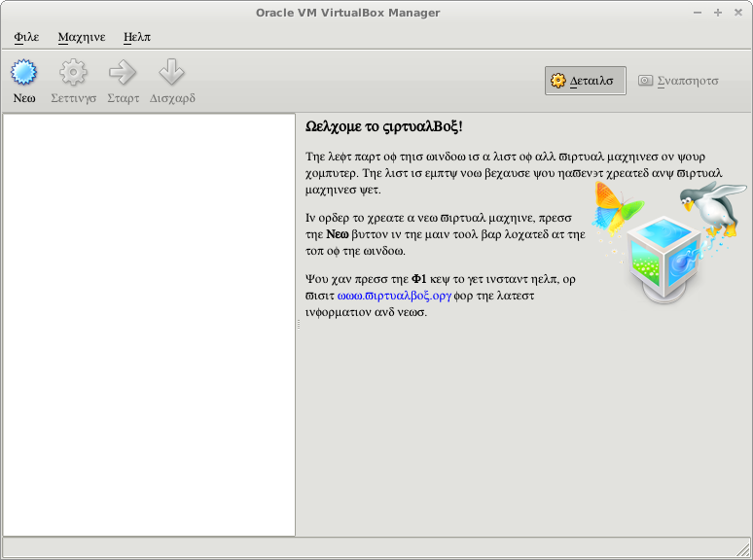Image resolution: width=753 pixels, height=560 pixels.
Task: Click the splitter handle between the panes
Action: click(299, 325)
